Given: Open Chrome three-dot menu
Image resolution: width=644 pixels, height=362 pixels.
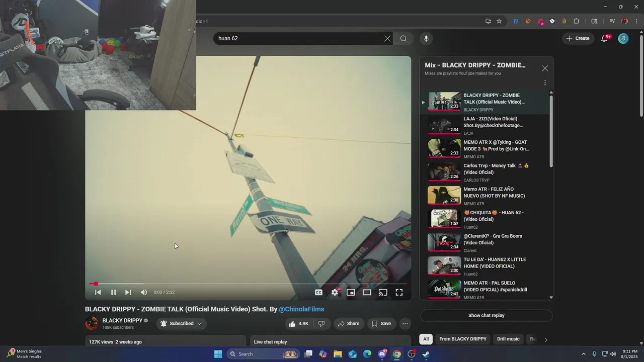Looking at the screenshot, I should 637,21.
